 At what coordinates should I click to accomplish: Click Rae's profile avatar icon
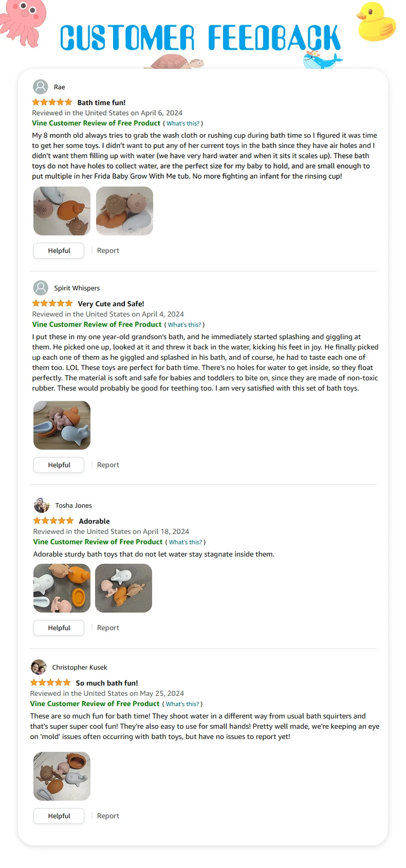click(41, 87)
